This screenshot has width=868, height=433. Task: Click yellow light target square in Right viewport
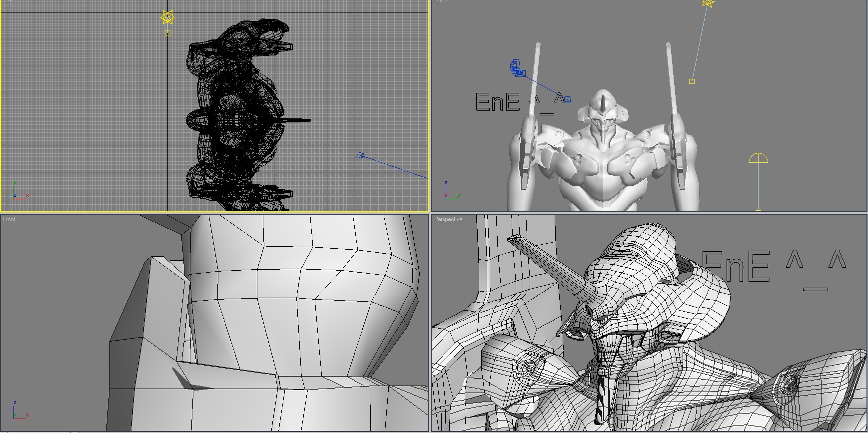(692, 81)
